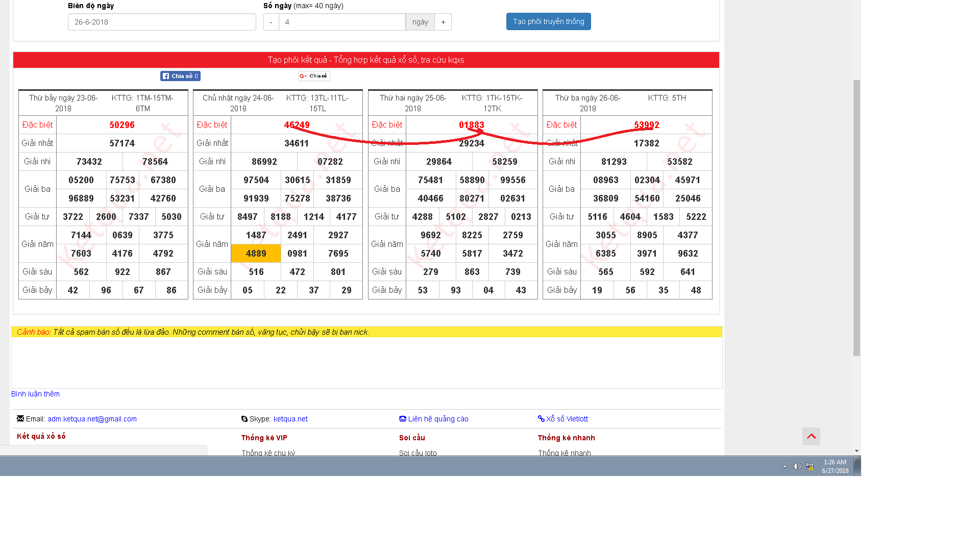Click taskbar clock showing 1:26 AM
The image size is (980, 551).
pos(835,466)
